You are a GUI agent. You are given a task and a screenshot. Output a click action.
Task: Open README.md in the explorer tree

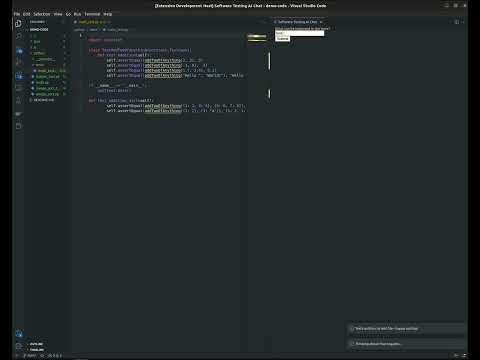(x=44, y=100)
